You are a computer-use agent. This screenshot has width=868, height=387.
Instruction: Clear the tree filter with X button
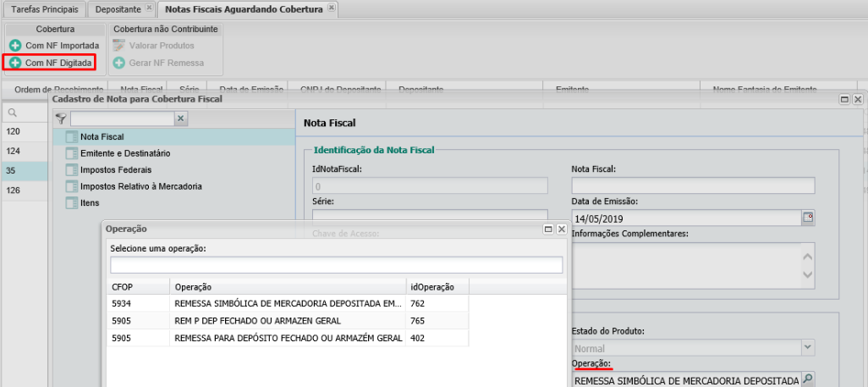(x=181, y=118)
